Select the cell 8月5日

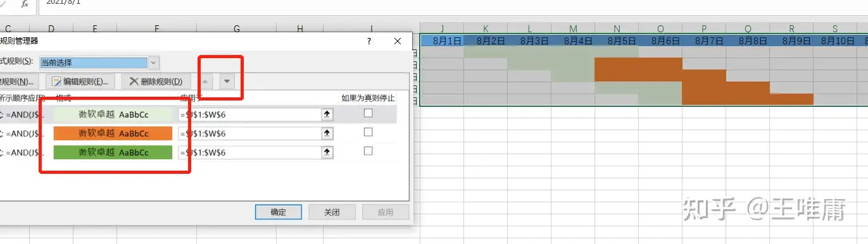[x=617, y=40]
